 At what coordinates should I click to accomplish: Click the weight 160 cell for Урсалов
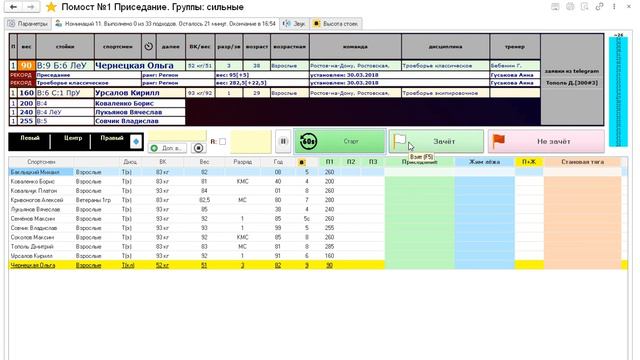(27, 93)
